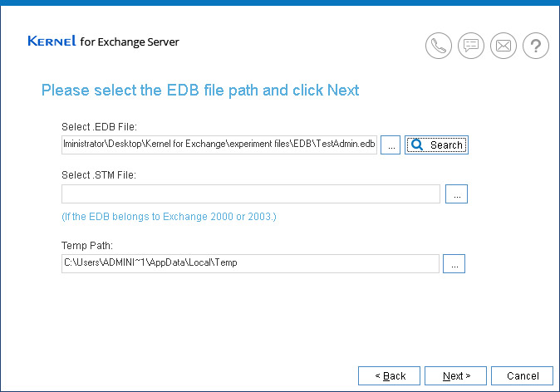Click the < Back button

point(390,376)
